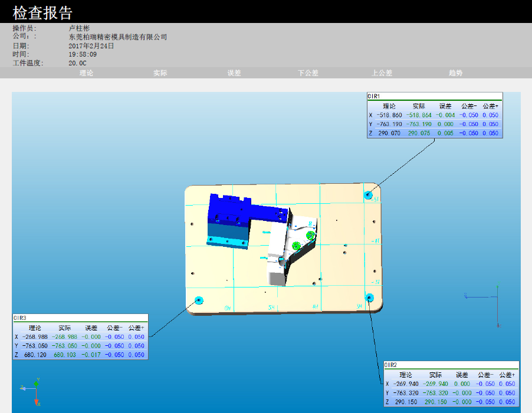The image size is (532, 413).
Task: Select the CIR1 label box title
Action: coord(374,96)
